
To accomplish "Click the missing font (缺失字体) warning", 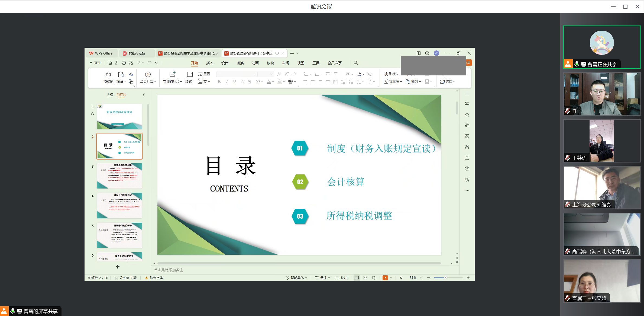I will click(154, 278).
